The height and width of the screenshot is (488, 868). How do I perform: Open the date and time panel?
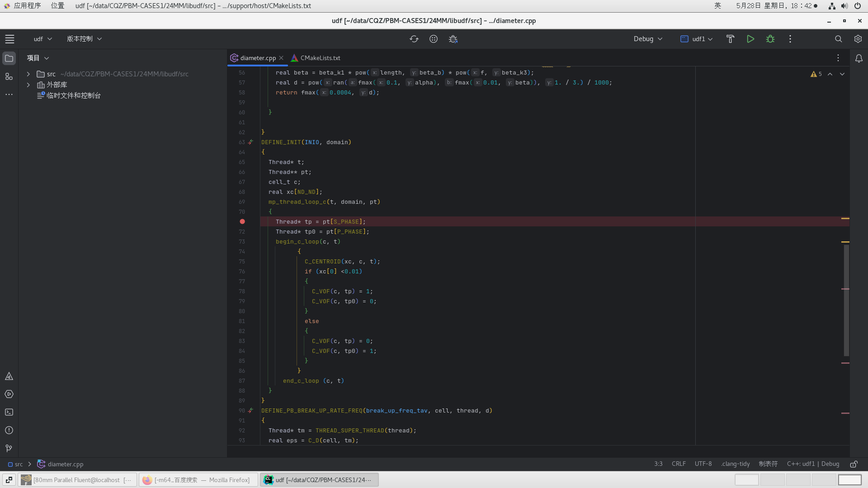click(x=777, y=5)
